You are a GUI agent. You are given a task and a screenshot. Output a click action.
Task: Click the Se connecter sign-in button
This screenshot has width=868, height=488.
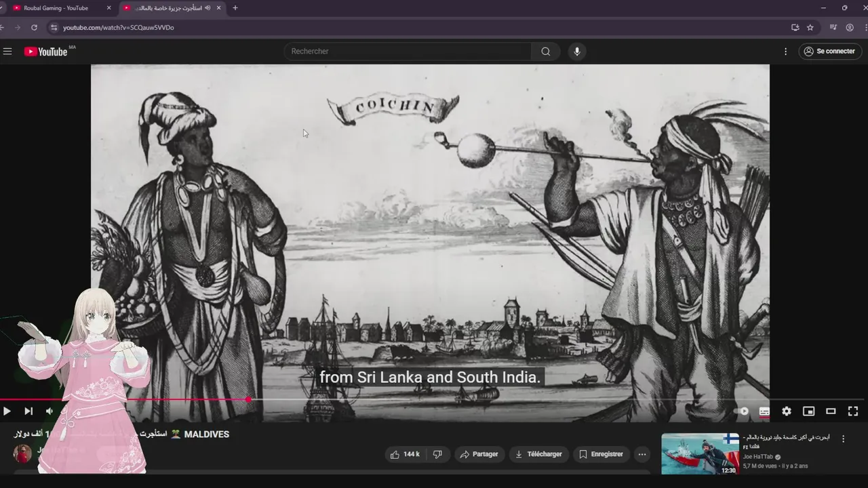point(830,52)
